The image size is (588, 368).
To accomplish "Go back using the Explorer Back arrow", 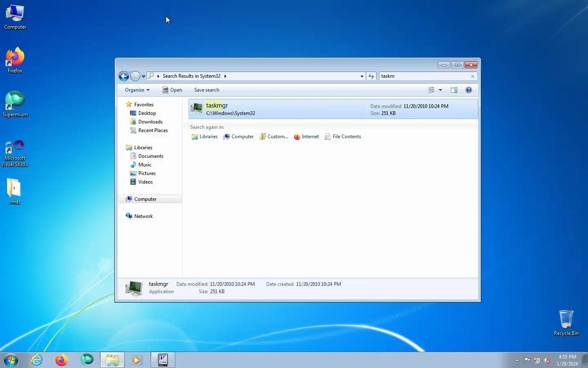I will (x=124, y=76).
